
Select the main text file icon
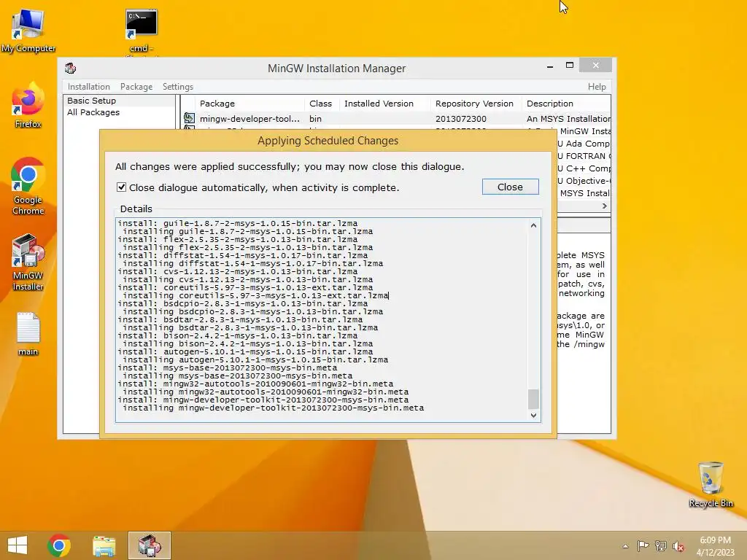pos(28,334)
